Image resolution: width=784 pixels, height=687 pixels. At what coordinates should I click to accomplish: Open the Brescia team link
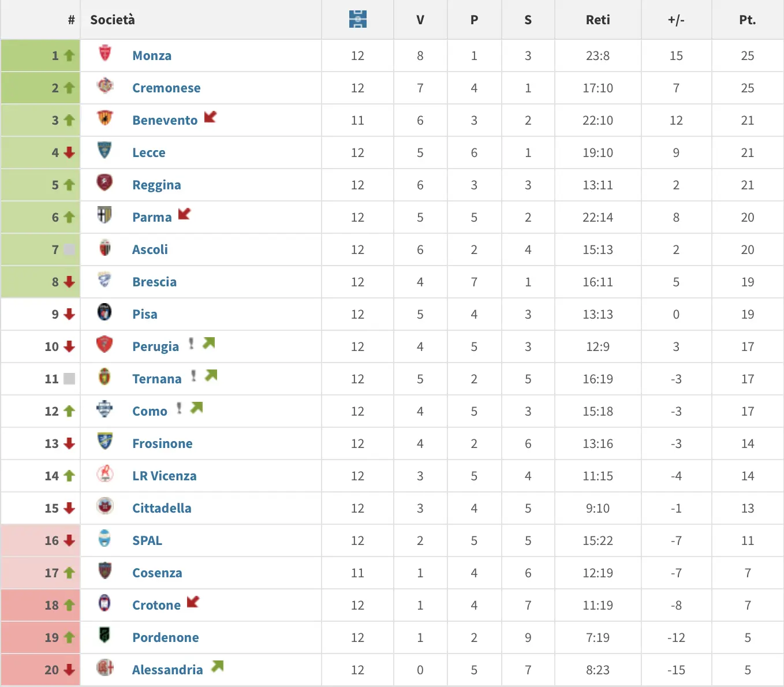click(154, 282)
